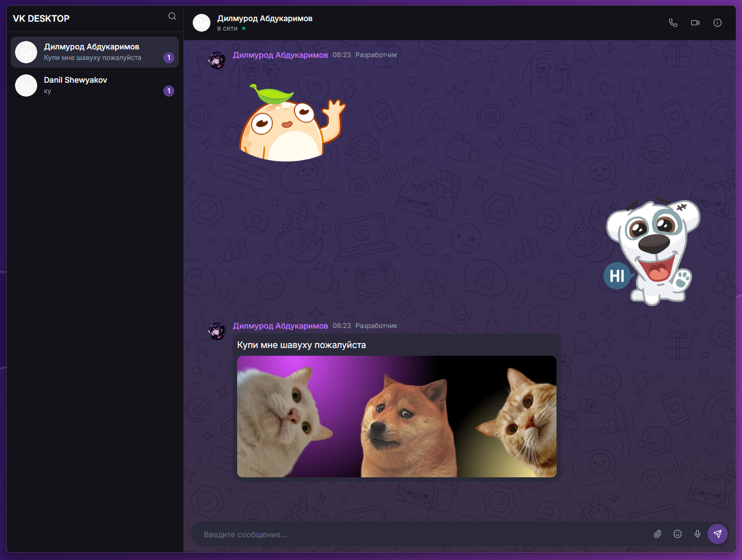Send the message with the paper plane button

[717, 534]
